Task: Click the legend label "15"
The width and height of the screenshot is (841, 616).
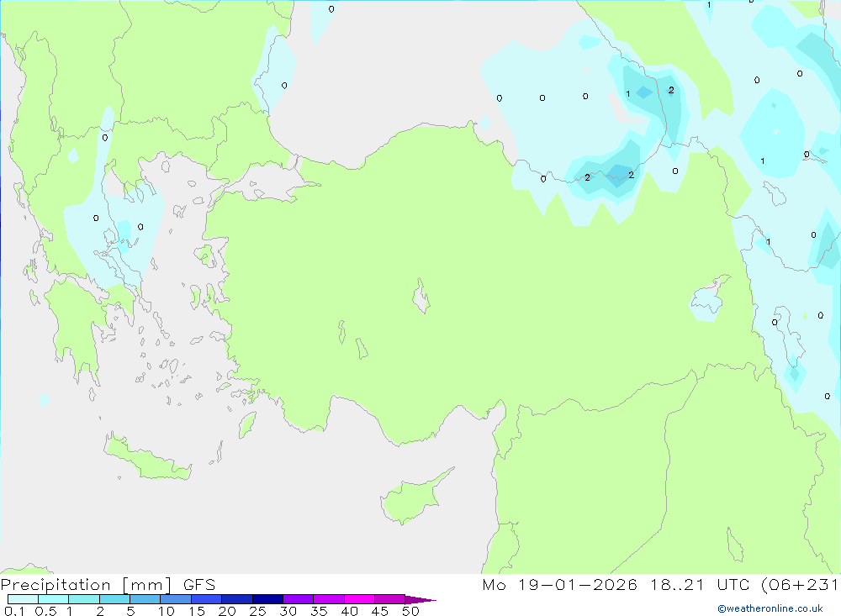Action: pyautogui.click(x=197, y=611)
